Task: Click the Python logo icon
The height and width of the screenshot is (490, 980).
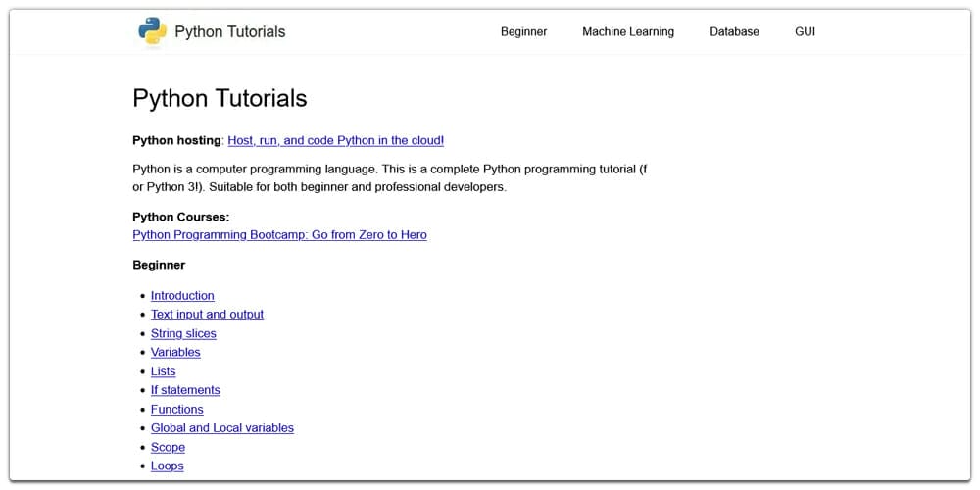Action: pos(153,31)
